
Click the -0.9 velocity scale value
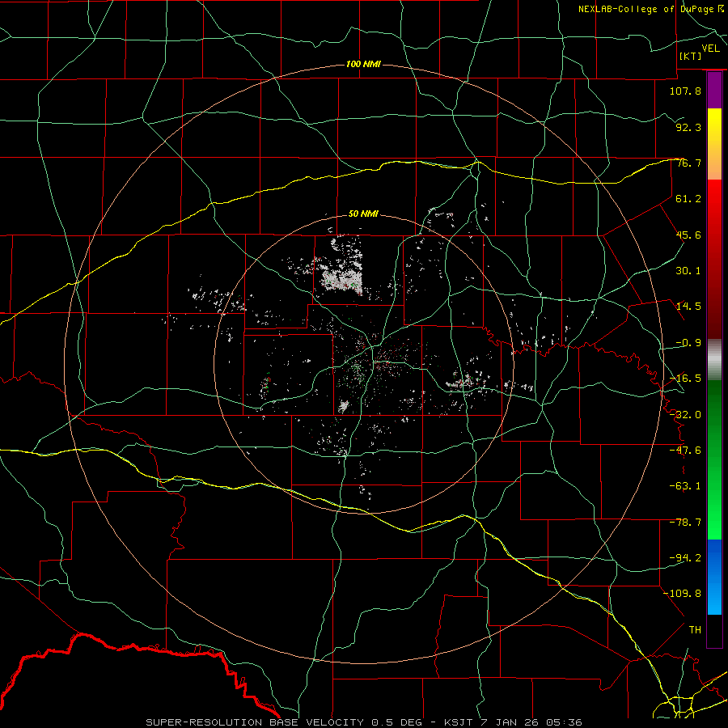(688, 343)
